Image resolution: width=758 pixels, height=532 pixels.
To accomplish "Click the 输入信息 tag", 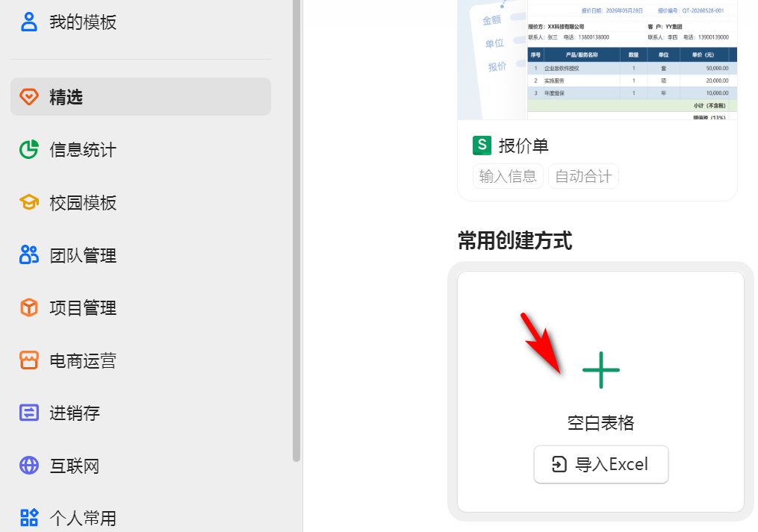I will point(508,176).
